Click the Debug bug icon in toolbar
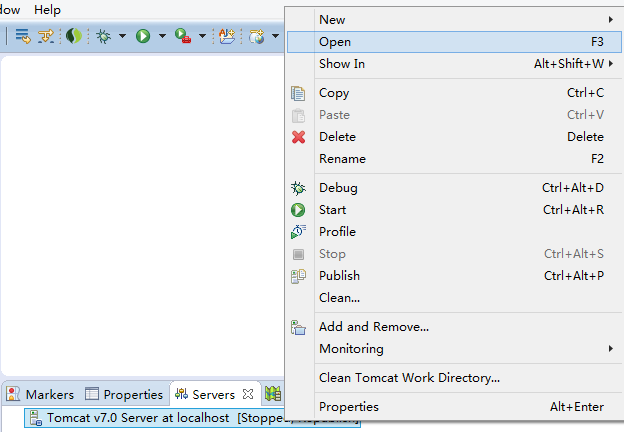 pyautogui.click(x=103, y=36)
